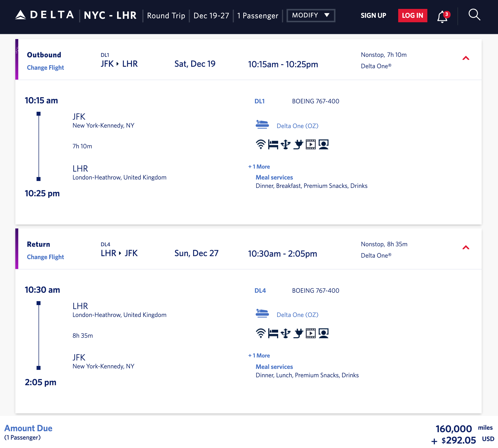Click the flat-bed seat icon for outbound flight
The image size is (498, 448).
point(273,144)
